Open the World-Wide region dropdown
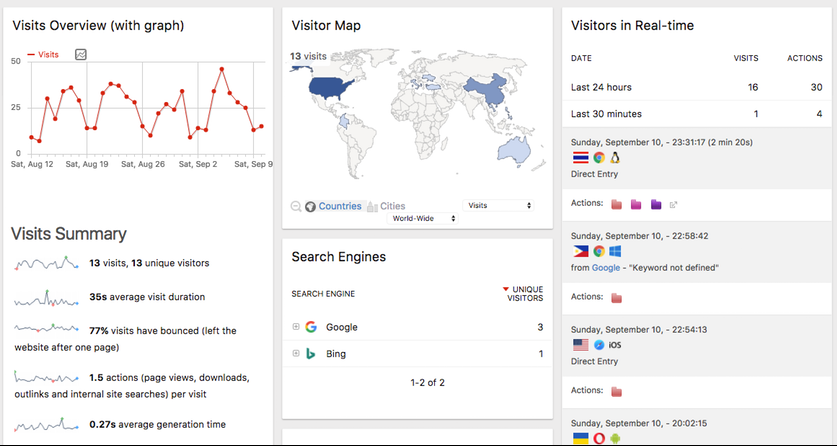Image resolution: width=837 pixels, height=446 pixels. pos(422,218)
